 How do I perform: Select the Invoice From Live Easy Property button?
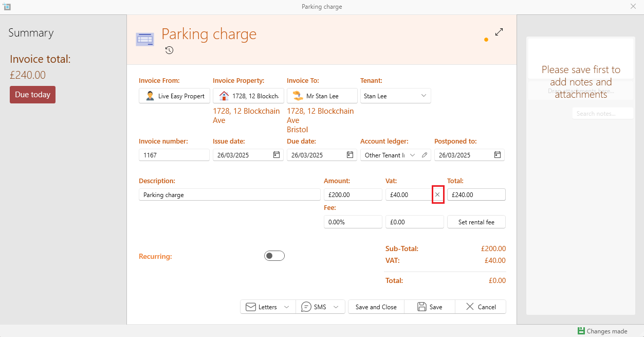(x=174, y=96)
